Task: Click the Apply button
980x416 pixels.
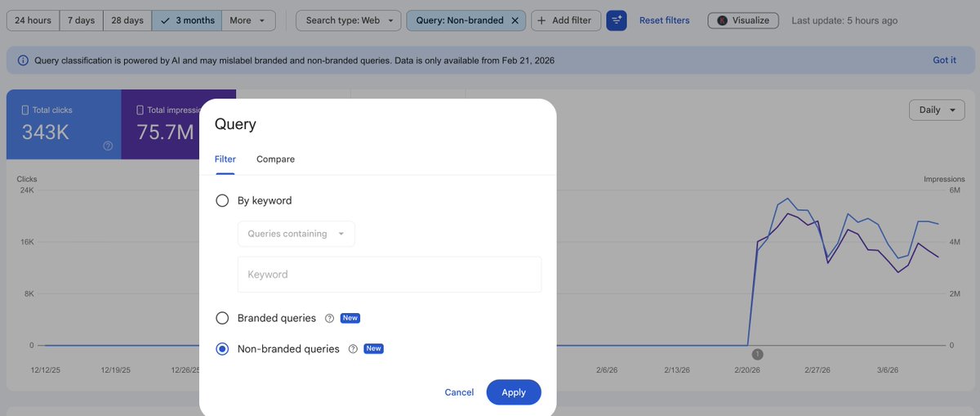Action: click(514, 392)
